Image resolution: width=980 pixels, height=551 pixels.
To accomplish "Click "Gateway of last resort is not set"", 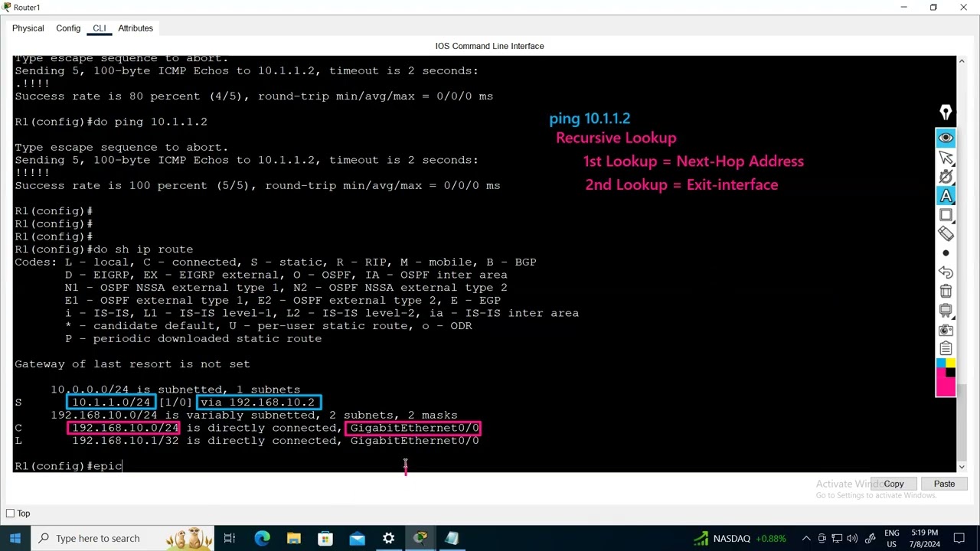I will (x=132, y=364).
